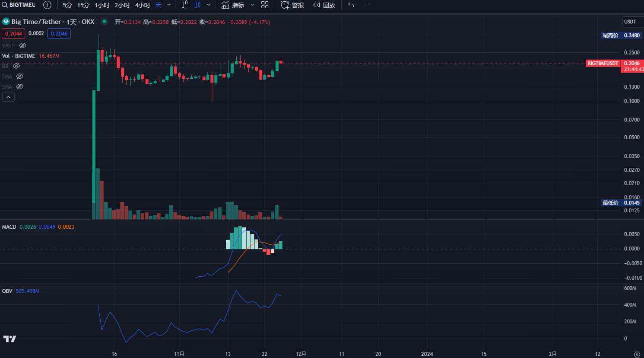Select the candlestick chart style icon

pyautogui.click(x=197, y=5)
